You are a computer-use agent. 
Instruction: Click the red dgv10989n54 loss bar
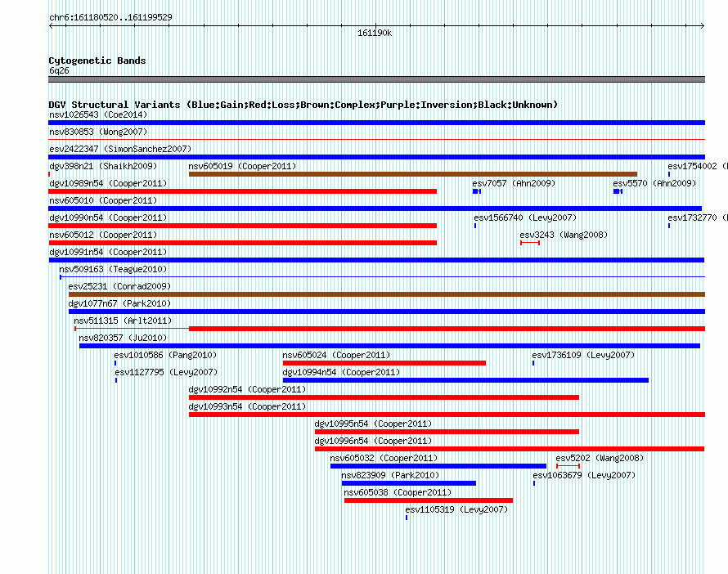pos(242,191)
